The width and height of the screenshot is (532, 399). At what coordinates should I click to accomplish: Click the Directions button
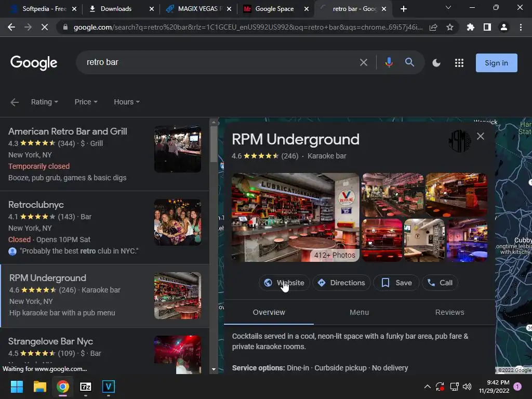[341, 283]
